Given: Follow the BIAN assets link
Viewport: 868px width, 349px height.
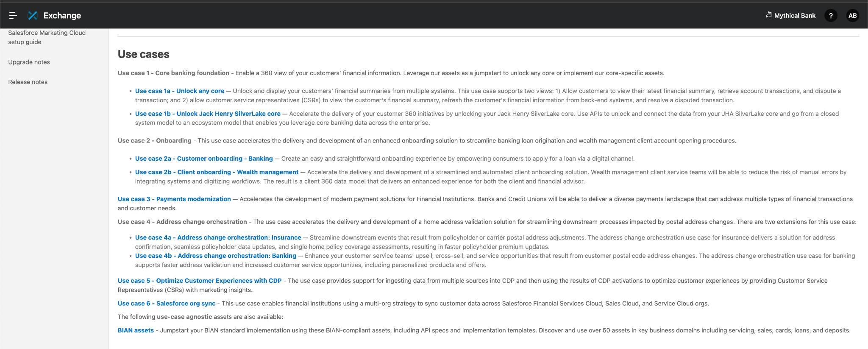Looking at the screenshot, I should coord(136,330).
